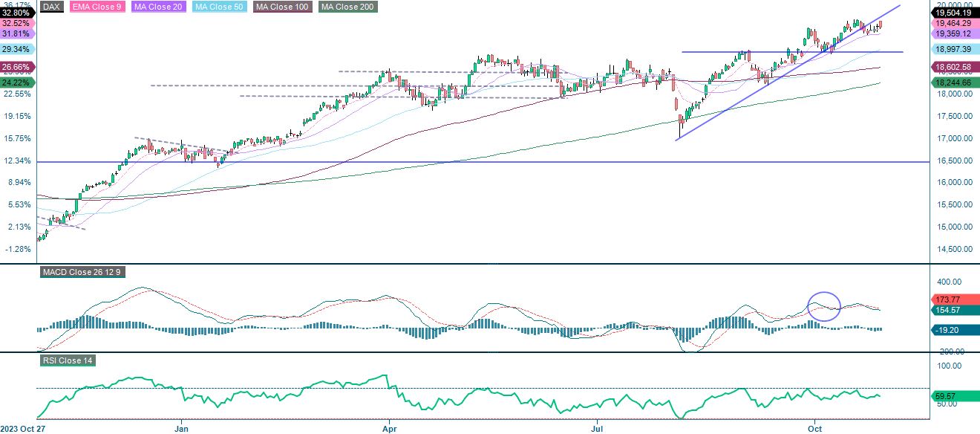The width and height of the screenshot is (980, 434).
Task: Select the maroon price label 18,602.58
Action: tap(955, 68)
